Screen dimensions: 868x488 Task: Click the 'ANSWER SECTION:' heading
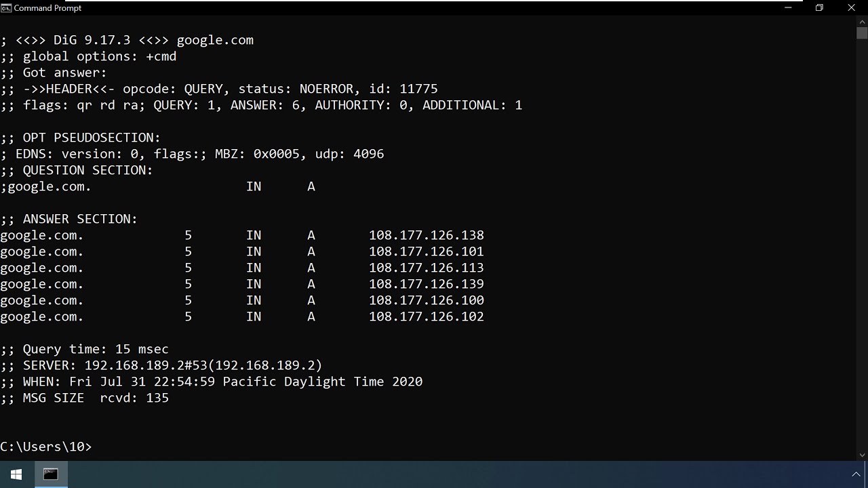coord(69,219)
